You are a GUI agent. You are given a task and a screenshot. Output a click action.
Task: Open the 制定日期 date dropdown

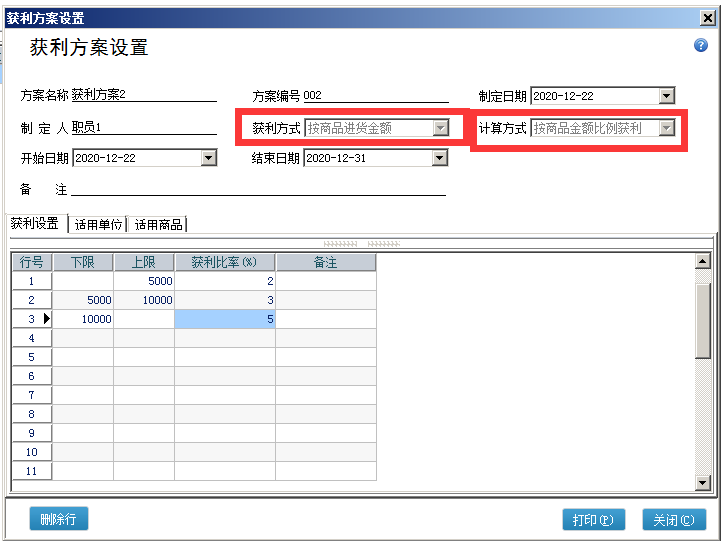[x=667, y=96]
